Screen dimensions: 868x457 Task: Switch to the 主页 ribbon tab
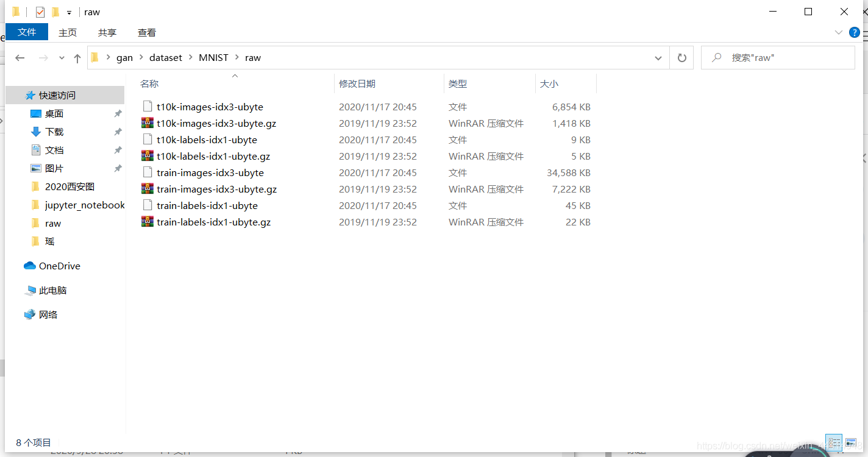coord(68,32)
